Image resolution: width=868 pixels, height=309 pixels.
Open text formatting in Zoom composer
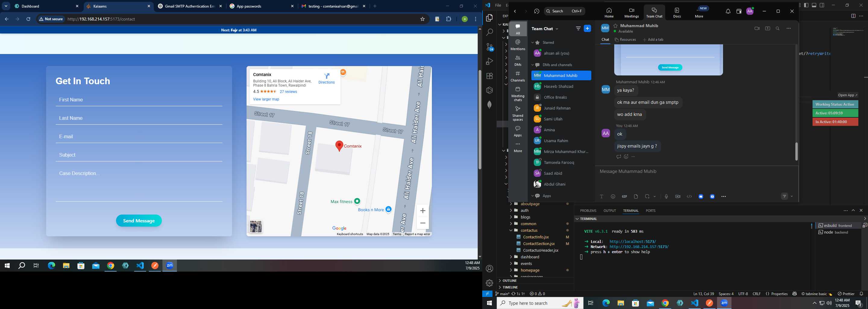[x=602, y=197]
